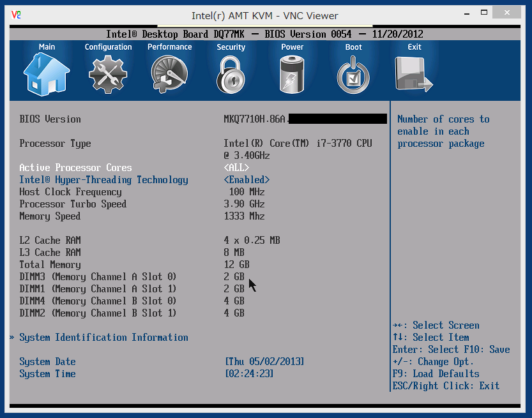
Task: Edit System Time value field
Action: click(249, 373)
